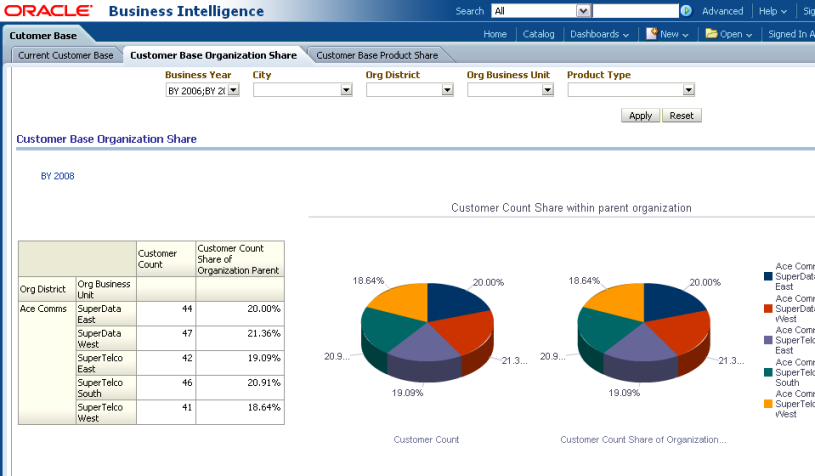815x476 pixels.
Task: Expand the Product Type dropdown
Action: 688,90
